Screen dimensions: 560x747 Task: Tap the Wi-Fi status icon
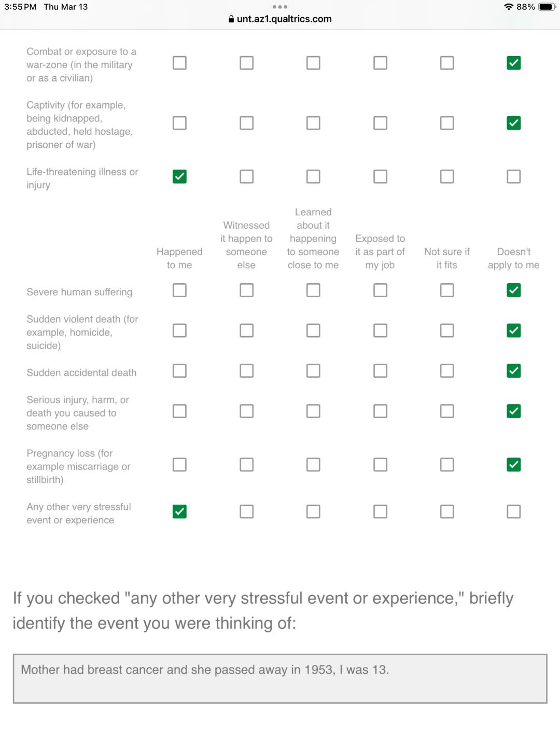509,7
